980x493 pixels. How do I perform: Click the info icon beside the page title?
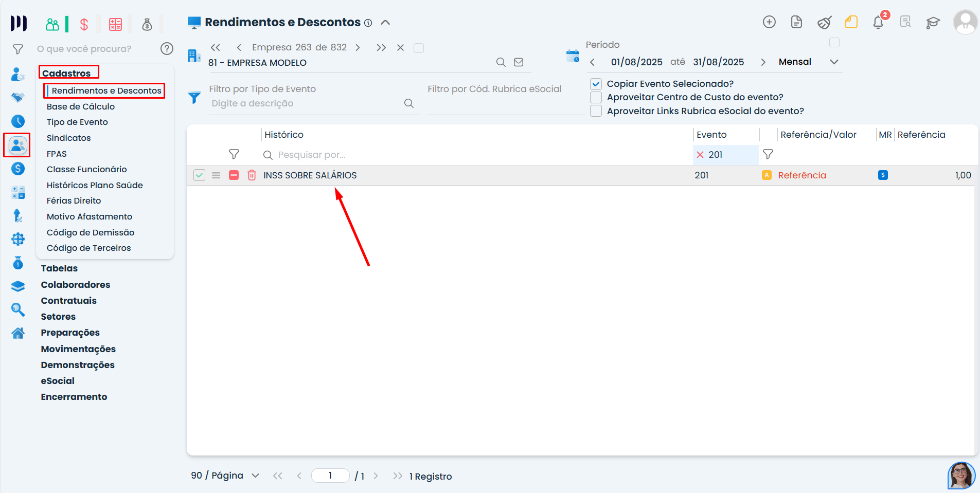(368, 23)
